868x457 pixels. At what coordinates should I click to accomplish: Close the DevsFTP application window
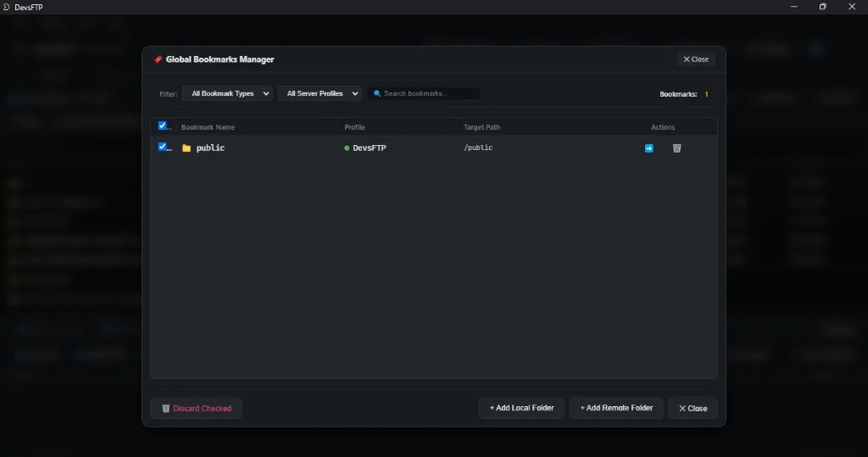pyautogui.click(x=852, y=7)
